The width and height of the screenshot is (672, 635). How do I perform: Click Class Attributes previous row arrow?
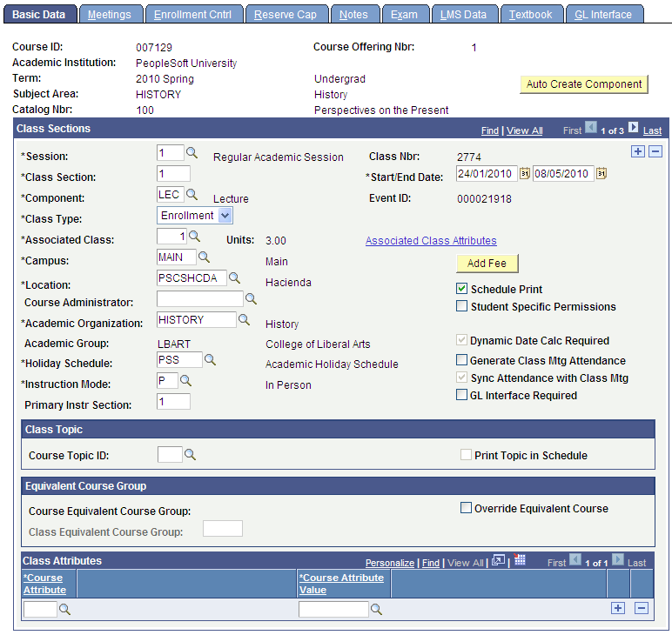click(x=575, y=559)
